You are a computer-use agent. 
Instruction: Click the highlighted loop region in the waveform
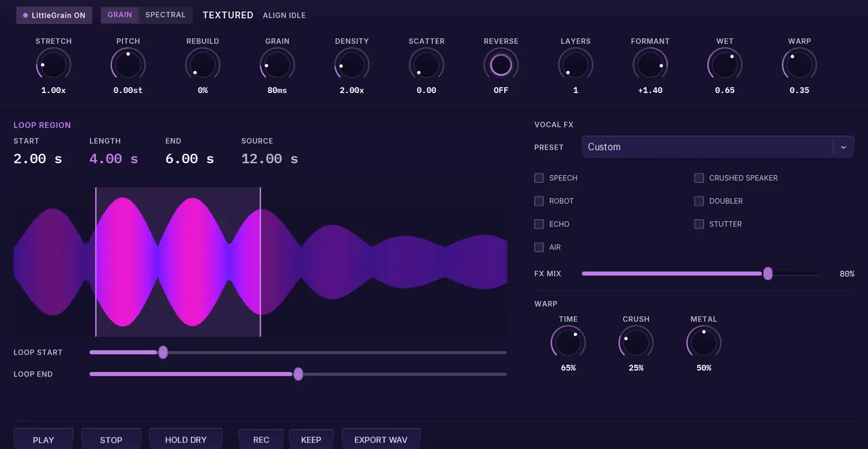coord(178,262)
